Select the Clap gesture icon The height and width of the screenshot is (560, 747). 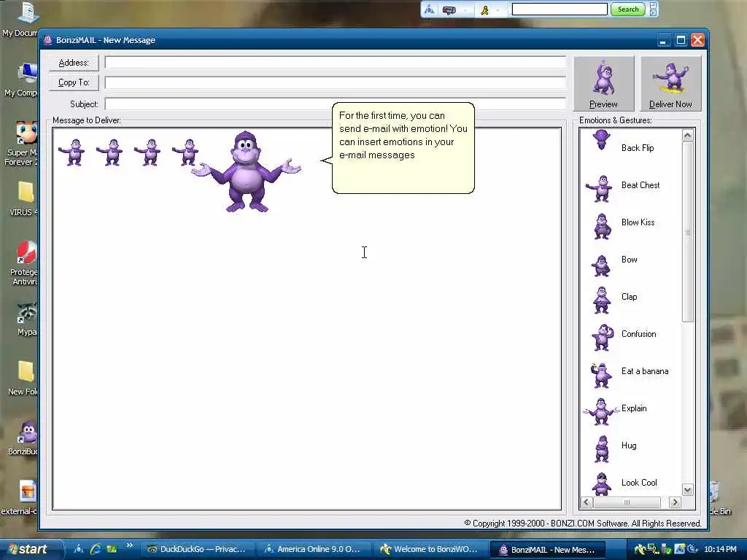(x=602, y=300)
